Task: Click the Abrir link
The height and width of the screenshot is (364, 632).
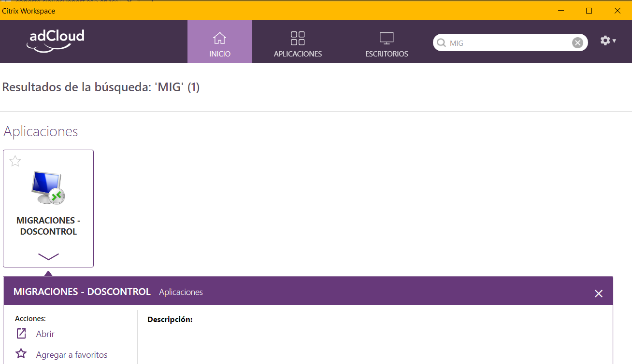Action: tap(45, 334)
